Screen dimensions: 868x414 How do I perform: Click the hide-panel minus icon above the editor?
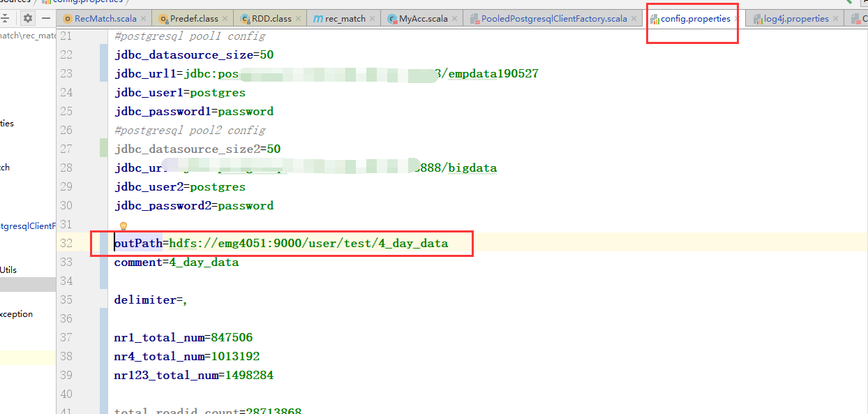coord(46,20)
